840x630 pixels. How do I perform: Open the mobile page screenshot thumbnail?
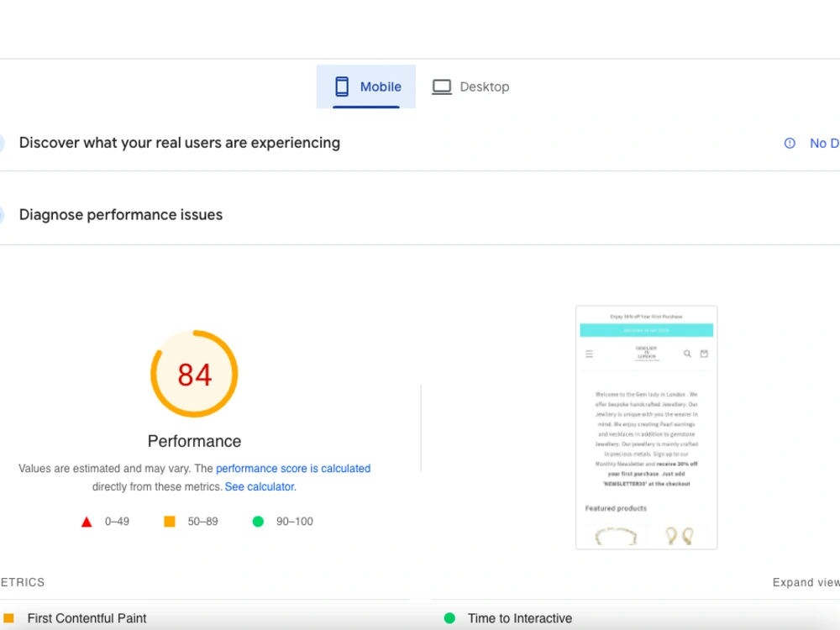[x=647, y=428]
